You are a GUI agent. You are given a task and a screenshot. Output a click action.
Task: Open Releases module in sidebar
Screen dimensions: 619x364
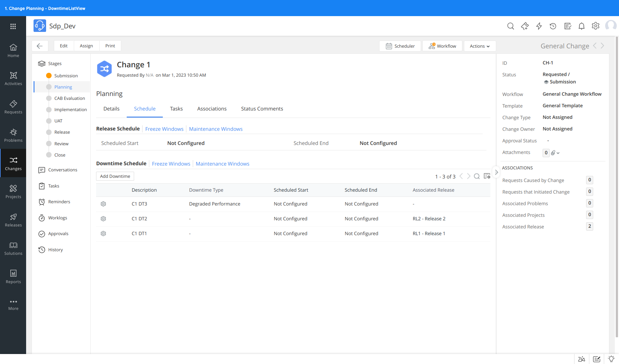13,220
